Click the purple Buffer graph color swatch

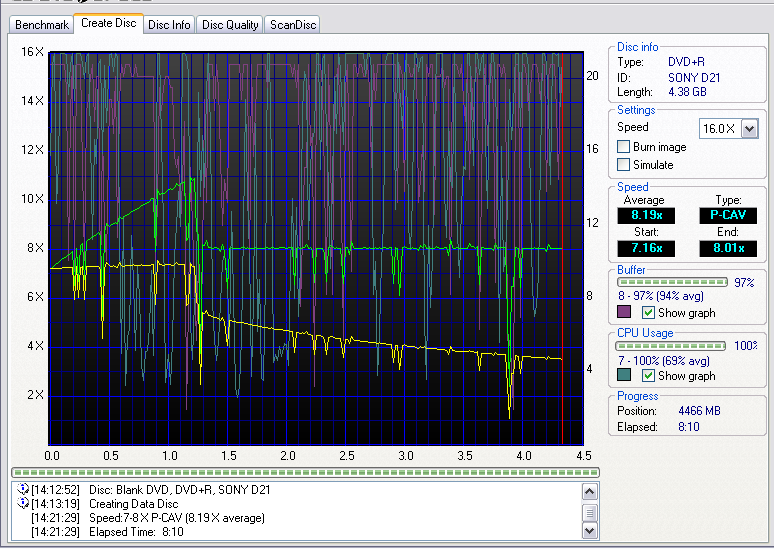click(624, 312)
